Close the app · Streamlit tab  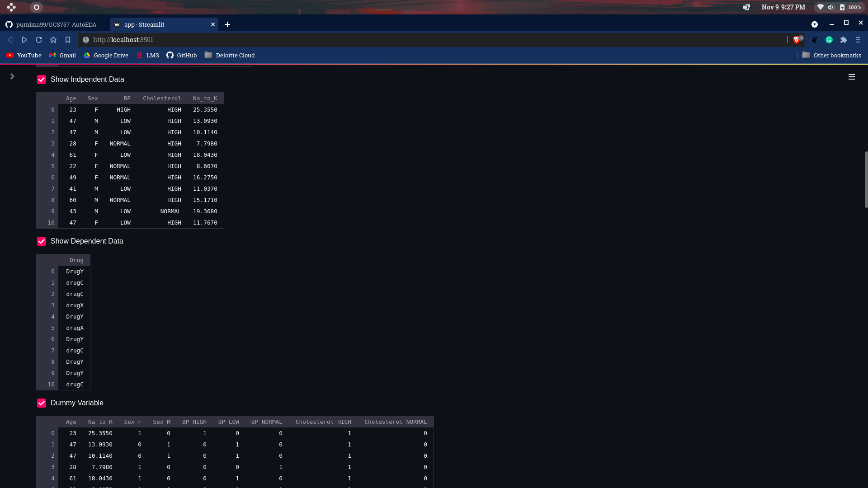point(213,24)
